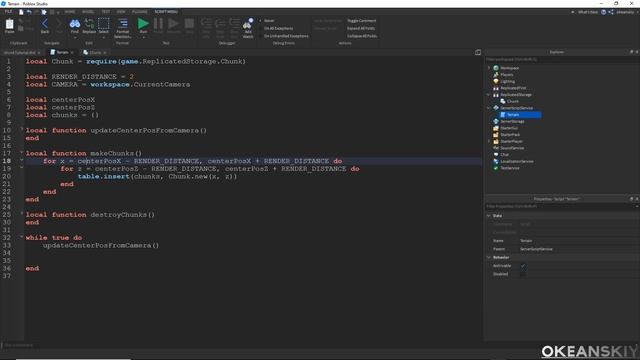This screenshot has width=640, height=360.
Task: Click the Name property value field
Action: click(x=579, y=241)
